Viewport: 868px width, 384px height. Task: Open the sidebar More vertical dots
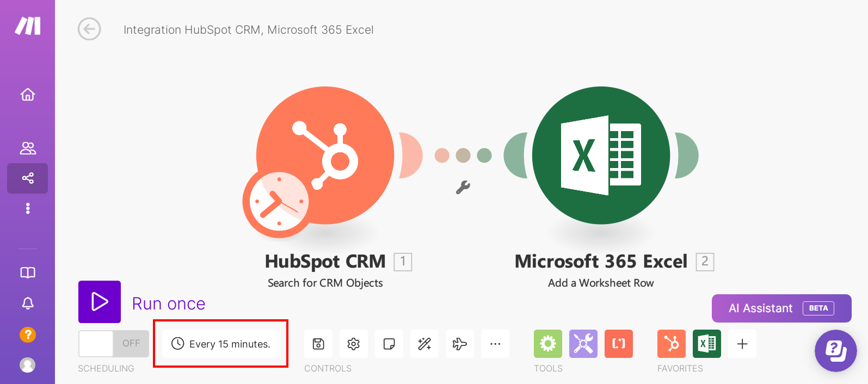tap(28, 208)
